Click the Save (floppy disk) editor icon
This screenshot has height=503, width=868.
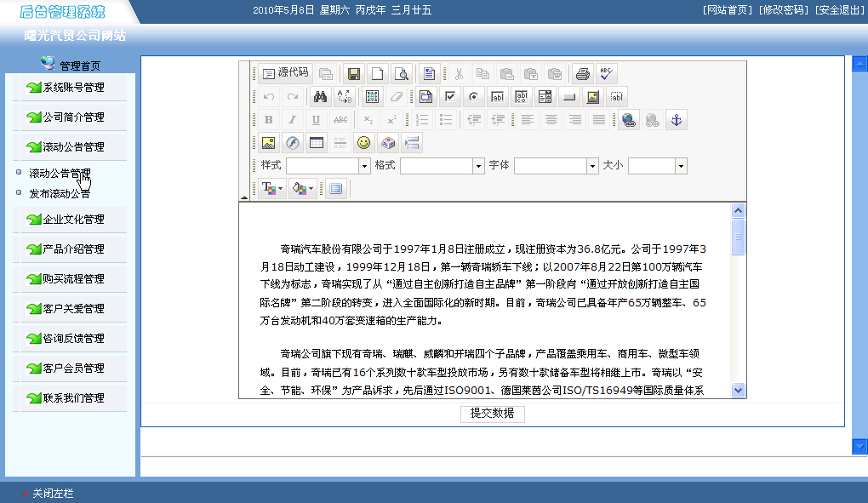tap(353, 73)
